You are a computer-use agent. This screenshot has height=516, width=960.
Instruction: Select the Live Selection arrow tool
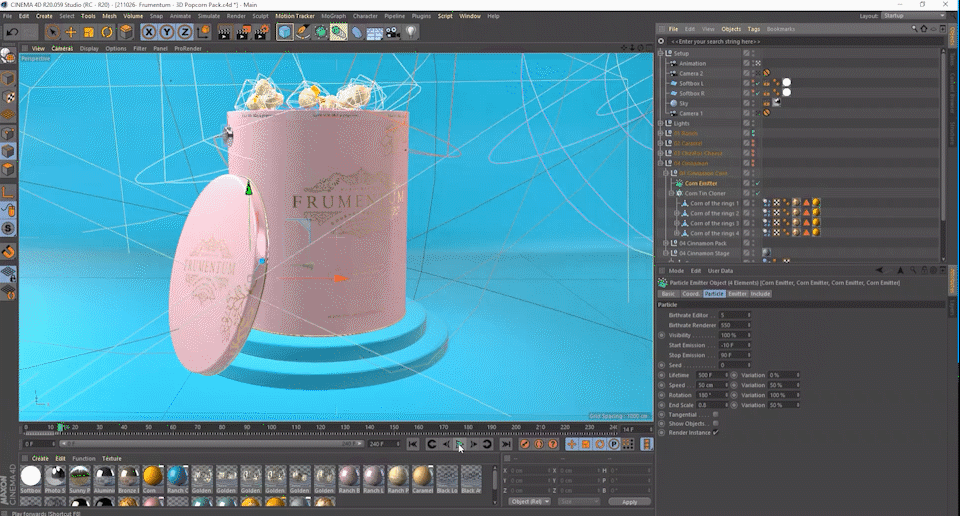click(53, 32)
